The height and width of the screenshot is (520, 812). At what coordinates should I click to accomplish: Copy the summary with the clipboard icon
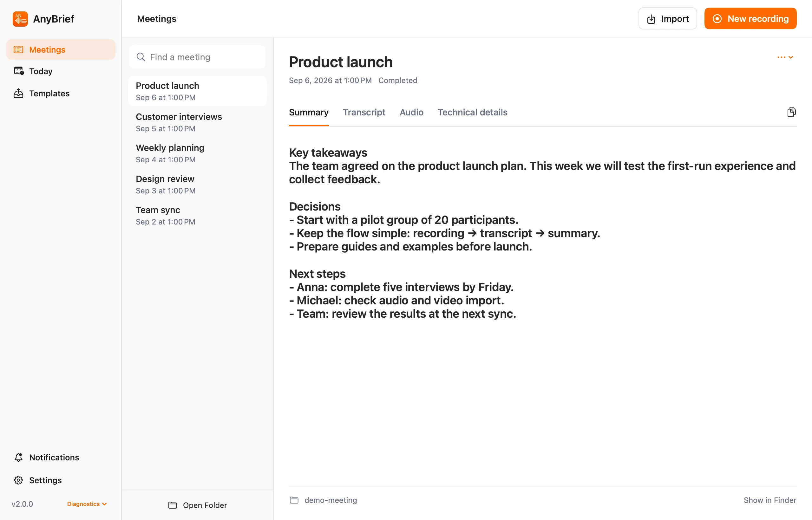click(x=791, y=112)
